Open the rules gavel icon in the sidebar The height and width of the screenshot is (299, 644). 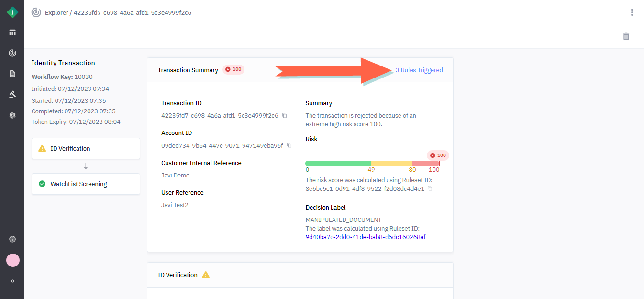click(x=12, y=94)
